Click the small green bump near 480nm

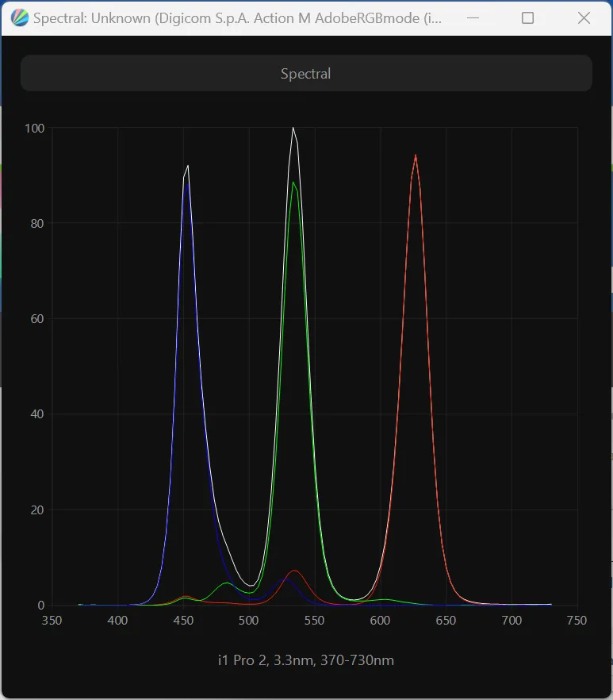click(x=227, y=583)
